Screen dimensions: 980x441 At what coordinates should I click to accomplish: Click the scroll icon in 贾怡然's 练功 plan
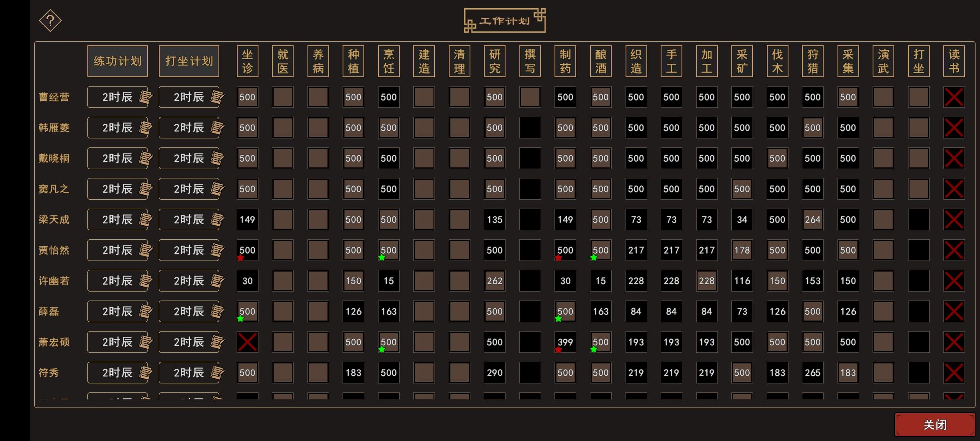pos(146,250)
